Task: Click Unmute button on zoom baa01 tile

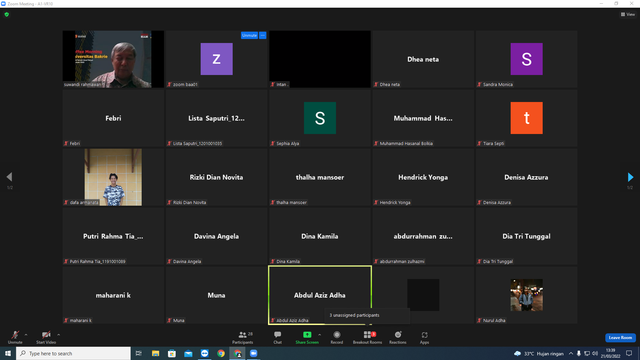Action: click(249, 36)
